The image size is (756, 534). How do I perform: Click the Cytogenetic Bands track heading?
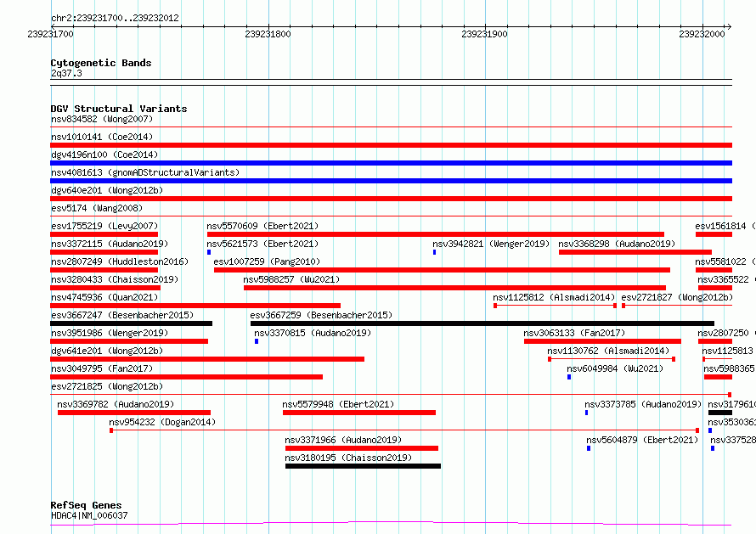pos(101,63)
